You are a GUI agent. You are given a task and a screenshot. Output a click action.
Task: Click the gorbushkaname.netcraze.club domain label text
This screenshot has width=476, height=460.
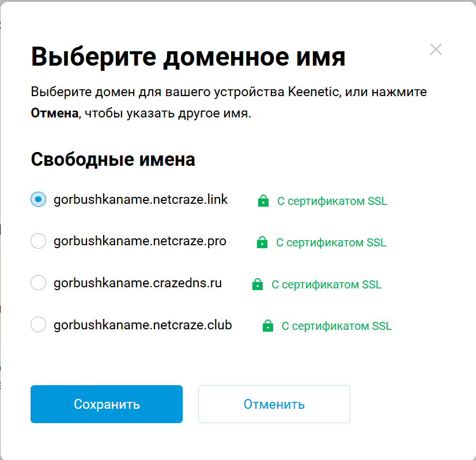point(143,325)
